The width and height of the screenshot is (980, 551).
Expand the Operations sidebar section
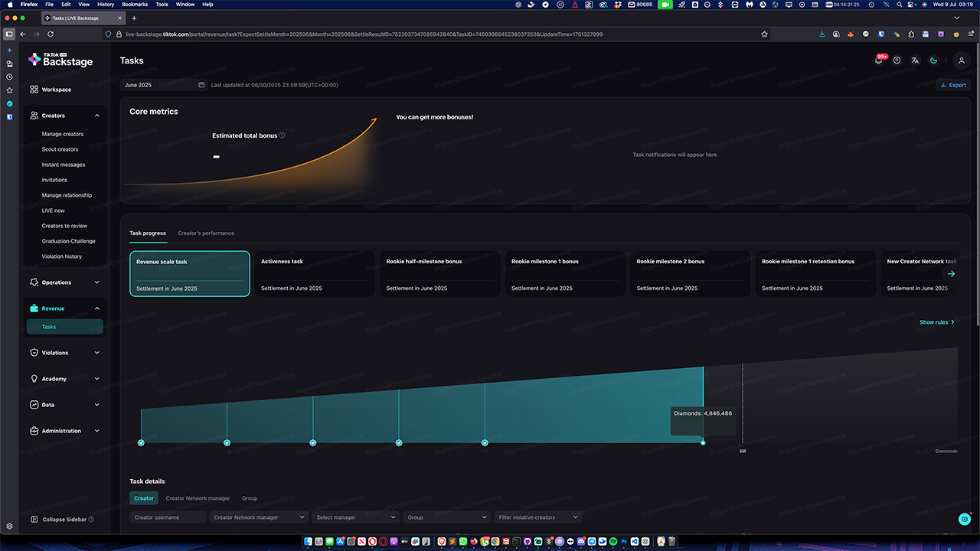(x=96, y=282)
